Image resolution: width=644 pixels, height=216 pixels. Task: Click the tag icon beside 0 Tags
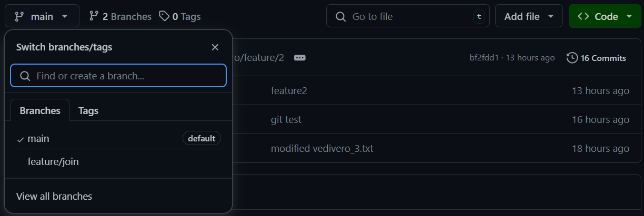tap(164, 16)
